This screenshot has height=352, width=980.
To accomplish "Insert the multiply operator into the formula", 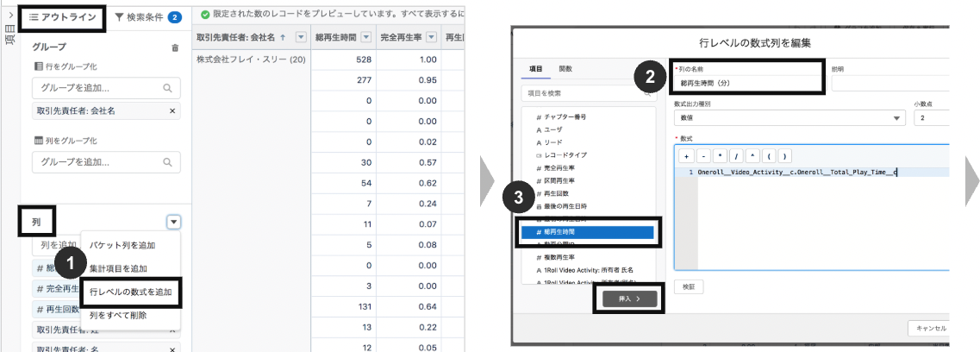I will point(719,155).
